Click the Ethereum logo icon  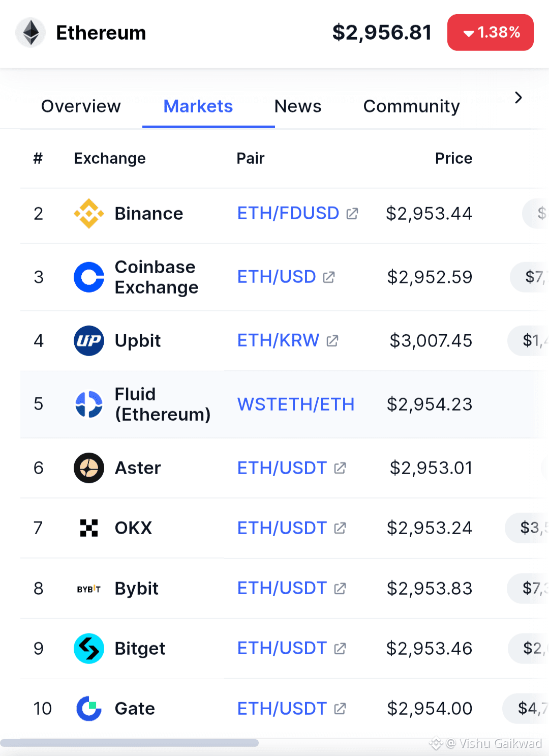(31, 33)
